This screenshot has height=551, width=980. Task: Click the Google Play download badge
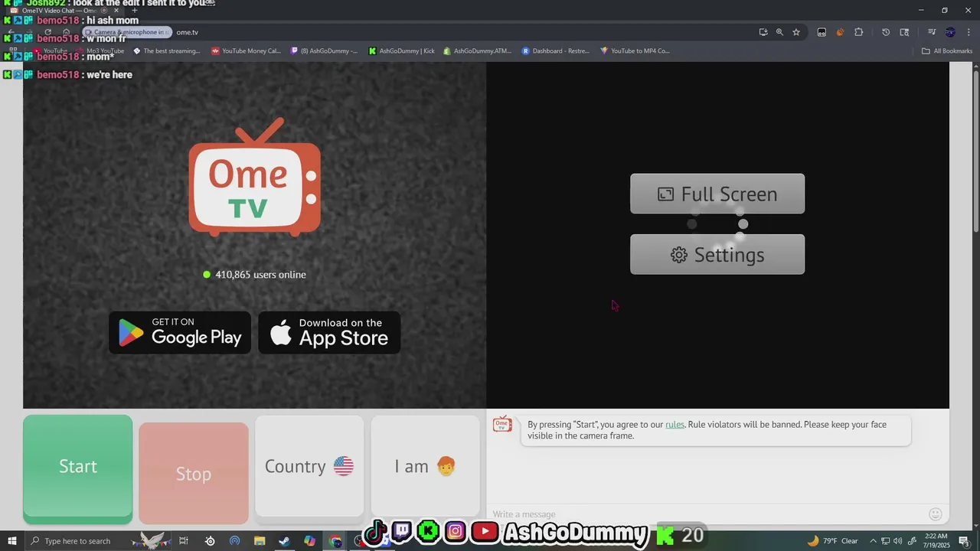[180, 332]
